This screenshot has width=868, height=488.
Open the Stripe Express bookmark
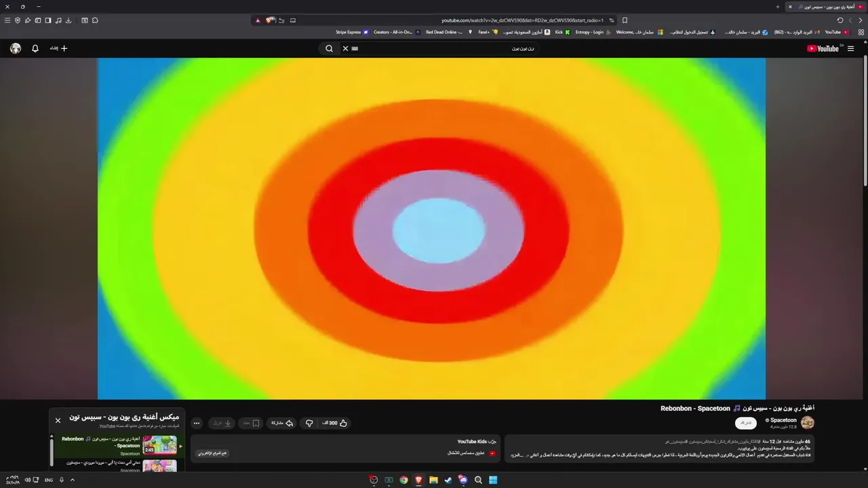pyautogui.click(x=352, y=32)
